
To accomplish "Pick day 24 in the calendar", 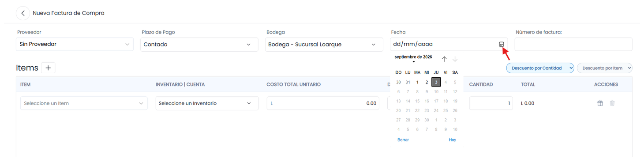I will click(x=436, y=110).
